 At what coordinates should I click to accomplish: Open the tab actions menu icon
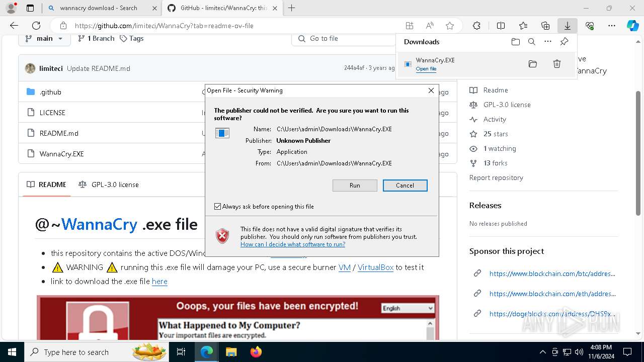click(30, 8)
